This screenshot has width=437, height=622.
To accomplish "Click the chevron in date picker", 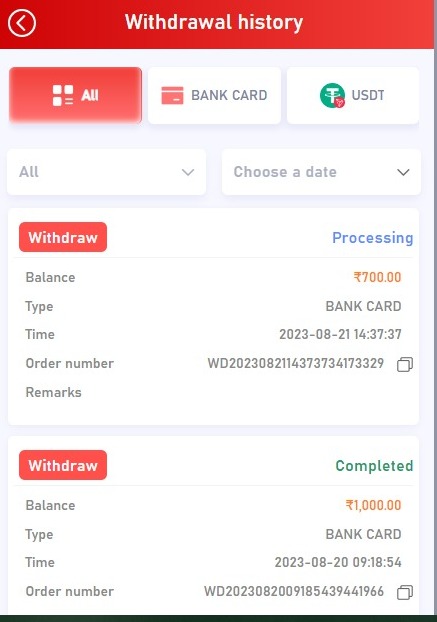I will [403, 172].
